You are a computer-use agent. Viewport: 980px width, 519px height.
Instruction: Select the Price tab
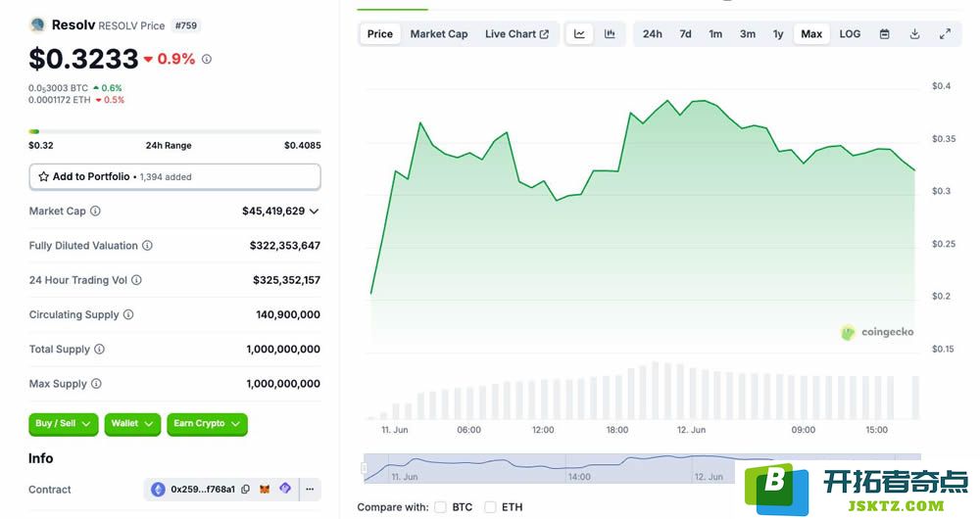(x=380, y=33)
